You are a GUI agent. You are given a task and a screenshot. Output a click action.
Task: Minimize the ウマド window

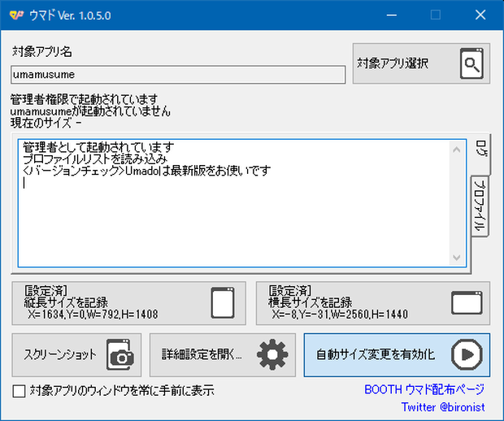pyautogui.click(x=391, y=15)
